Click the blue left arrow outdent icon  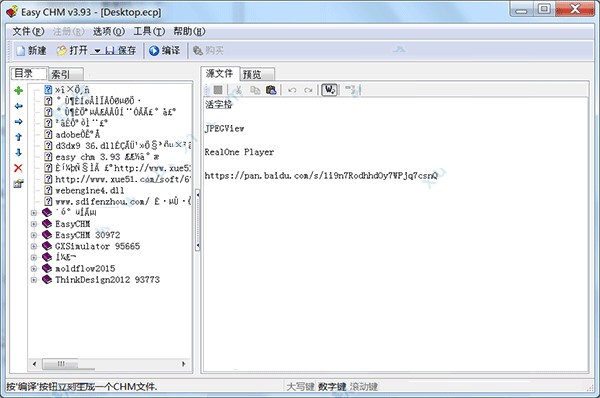18,106
